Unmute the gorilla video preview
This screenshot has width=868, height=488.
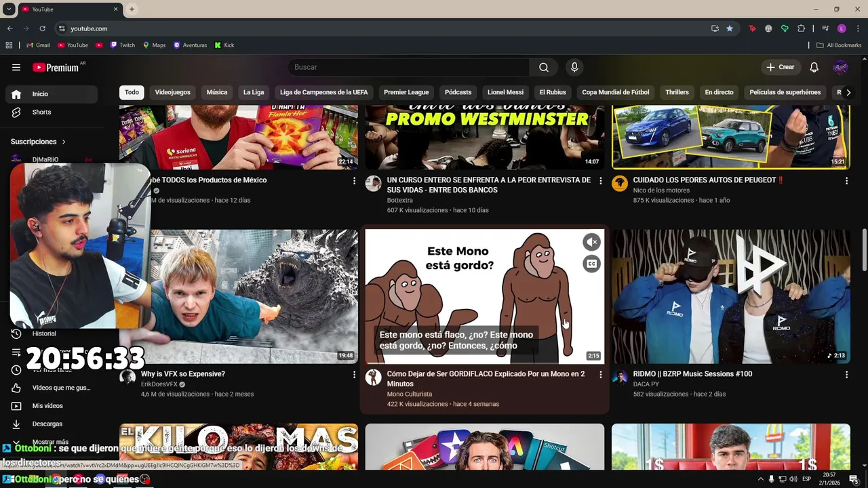(592, 242)
